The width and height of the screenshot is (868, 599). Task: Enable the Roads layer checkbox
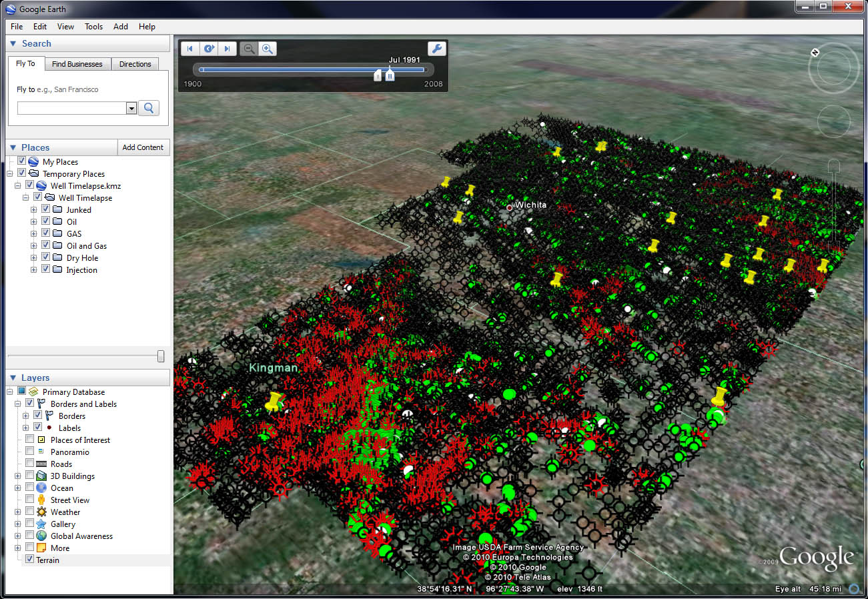click(29, 464)
